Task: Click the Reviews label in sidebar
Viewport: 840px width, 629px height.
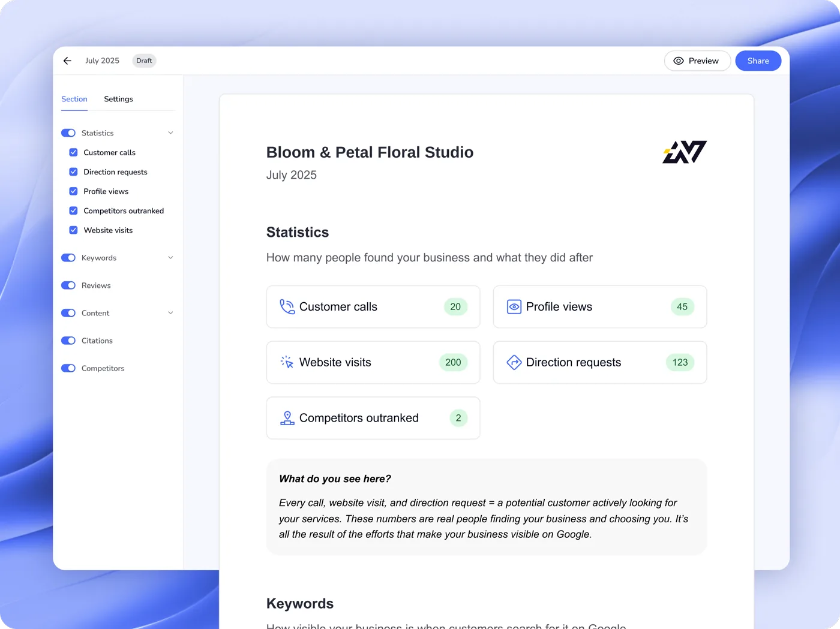Action: (x=96, y=285)
